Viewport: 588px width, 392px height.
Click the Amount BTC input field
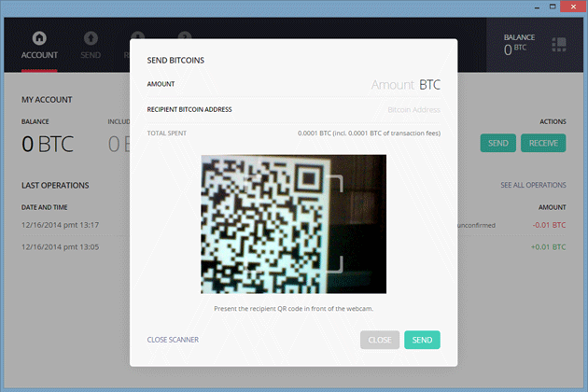point(405,85)
